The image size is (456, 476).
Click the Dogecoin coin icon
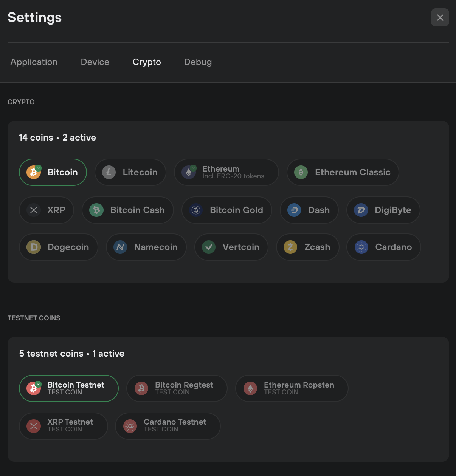point(34,247)
